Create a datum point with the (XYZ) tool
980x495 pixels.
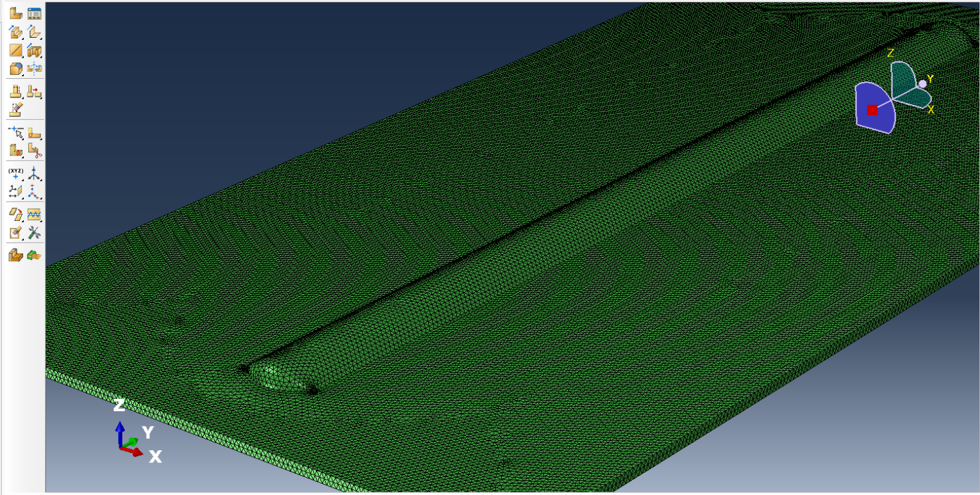[x=15, y=174]
